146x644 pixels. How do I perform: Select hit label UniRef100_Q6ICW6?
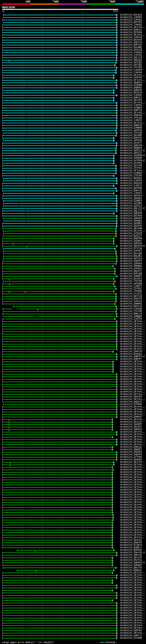point(131,228)
